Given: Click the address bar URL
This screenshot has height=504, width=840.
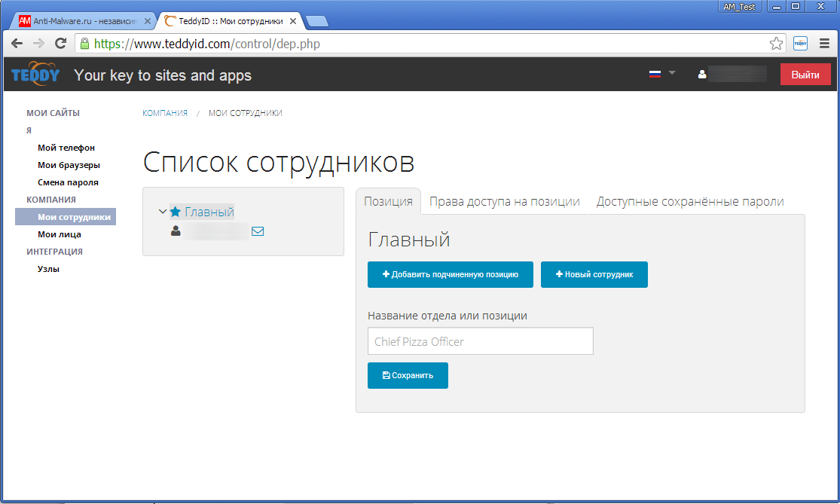Looking at the screenshot, I should coord(206,44).
